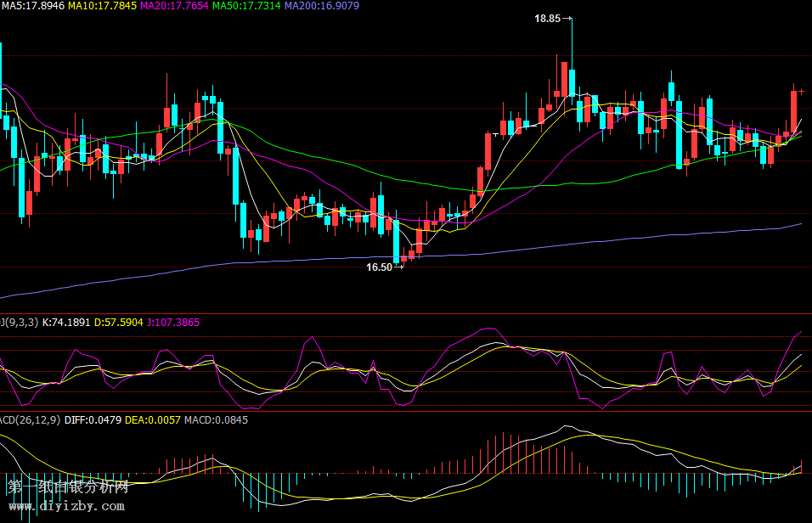Click the last red candlestick on the right
Image resolution: width=812 pixels, height=523 pixels.
pyautogui.click(x=794, y=110)
